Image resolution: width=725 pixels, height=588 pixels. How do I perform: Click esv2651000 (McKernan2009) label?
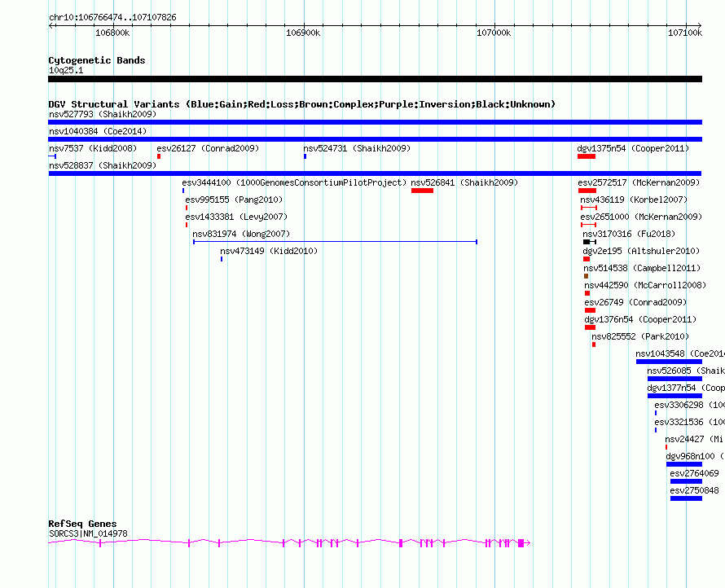click(x=641, y=217)
